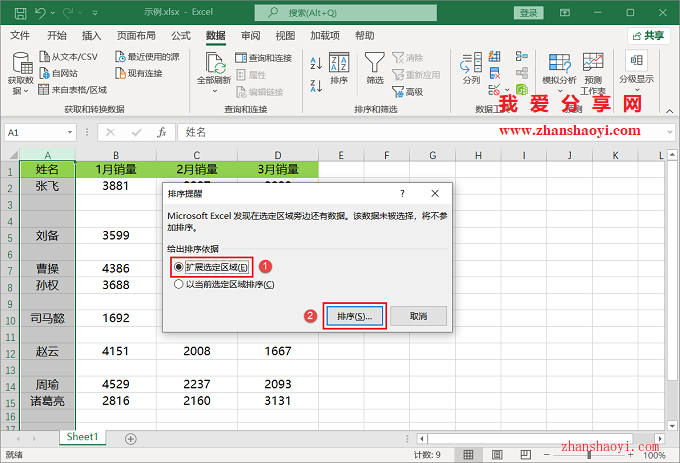This screenshot has width=680, height=463.
Task: Import From Text/CSV (从文本/CSV)
Action: tap(69, 57)
